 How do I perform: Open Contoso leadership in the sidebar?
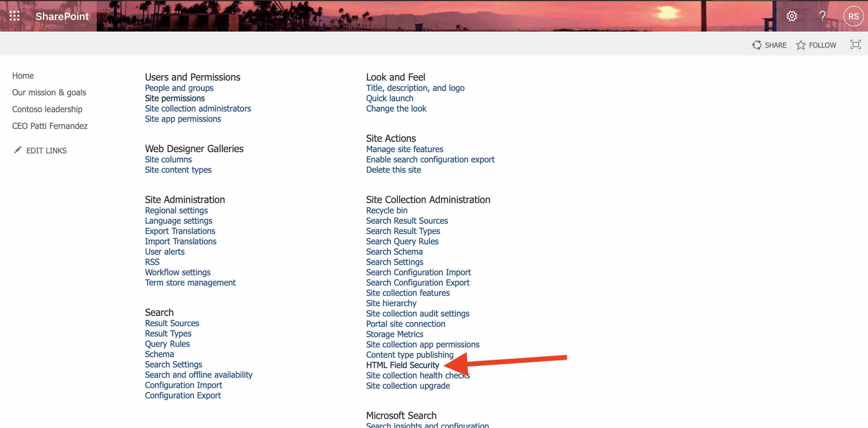(x=47, y=109)
